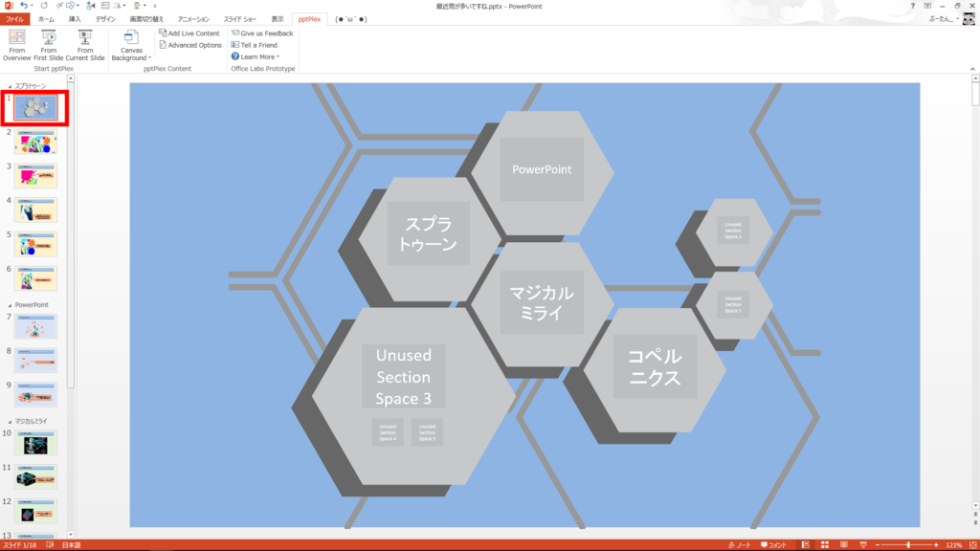Select the pptPlex ribbon tab
This screenshot has height=551, width=980.
tap(309, 19)
